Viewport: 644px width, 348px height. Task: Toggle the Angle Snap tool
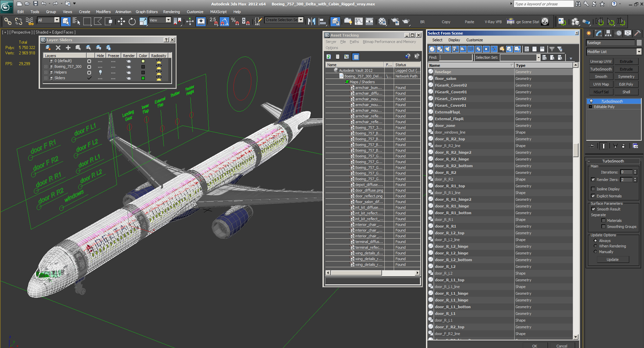[224, 21]
